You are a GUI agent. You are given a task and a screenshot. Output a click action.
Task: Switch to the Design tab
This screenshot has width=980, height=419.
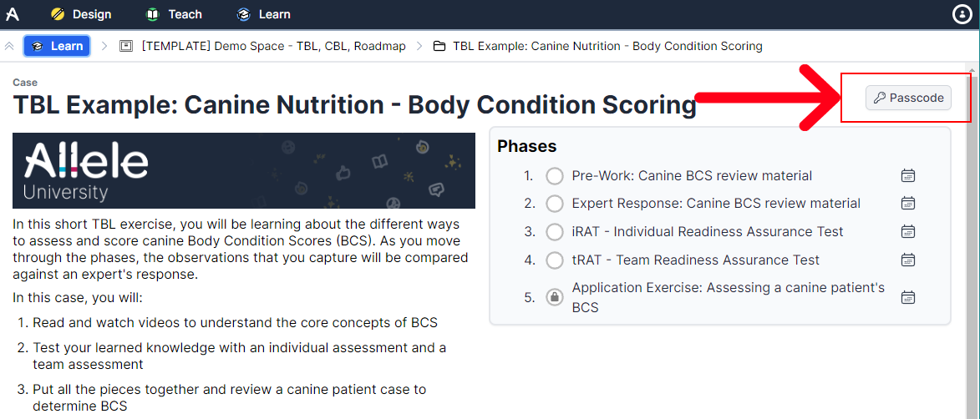coord(81,14)
